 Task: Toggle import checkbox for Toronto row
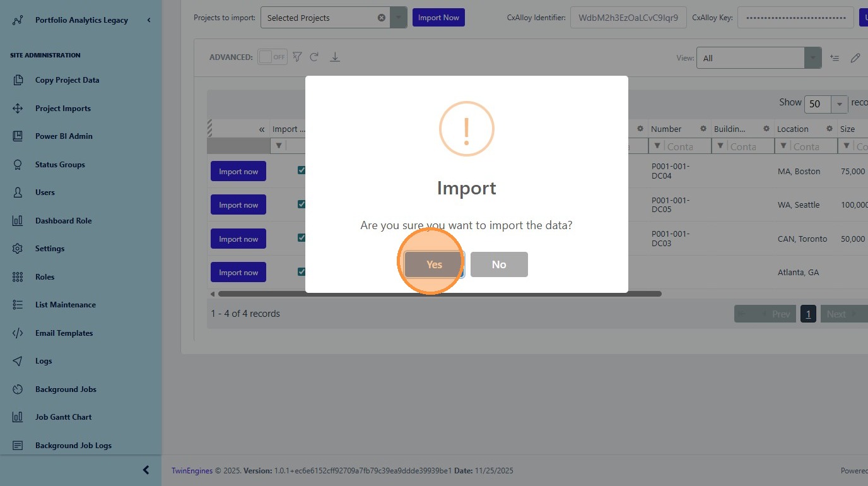[302, 238]
